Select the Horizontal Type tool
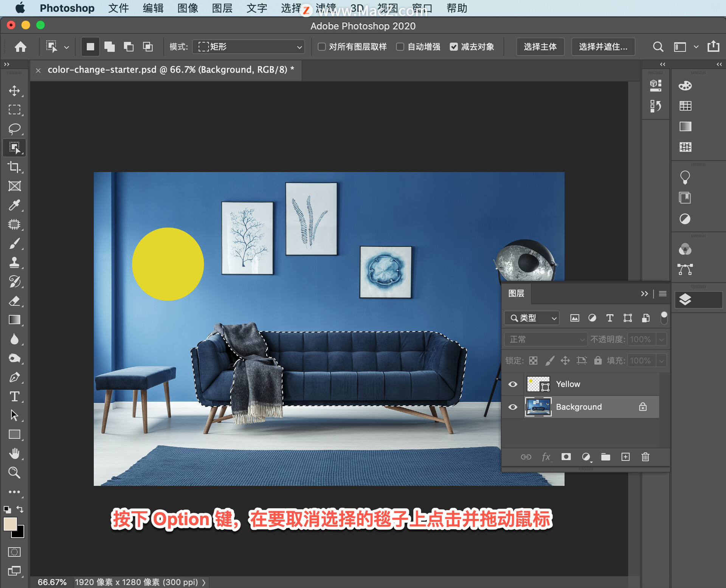 click(x=14, y=396)
